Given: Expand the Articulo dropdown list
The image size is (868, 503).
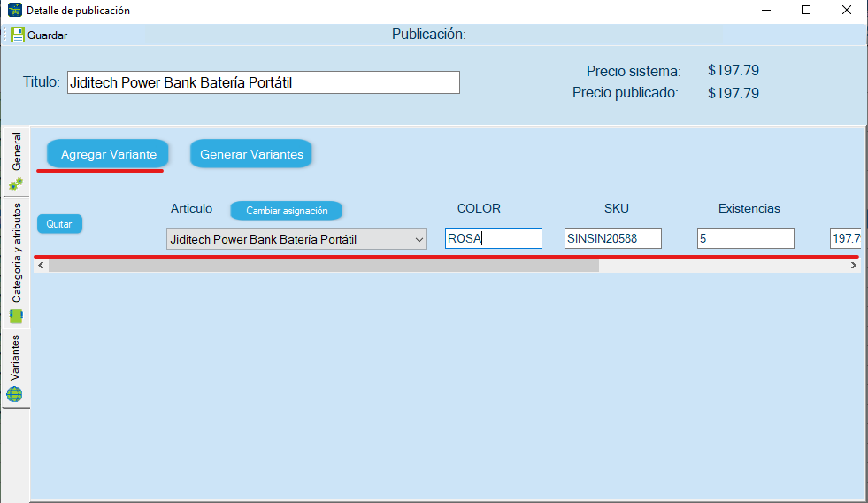Looking at the screenshot, I should pos(419,239).
